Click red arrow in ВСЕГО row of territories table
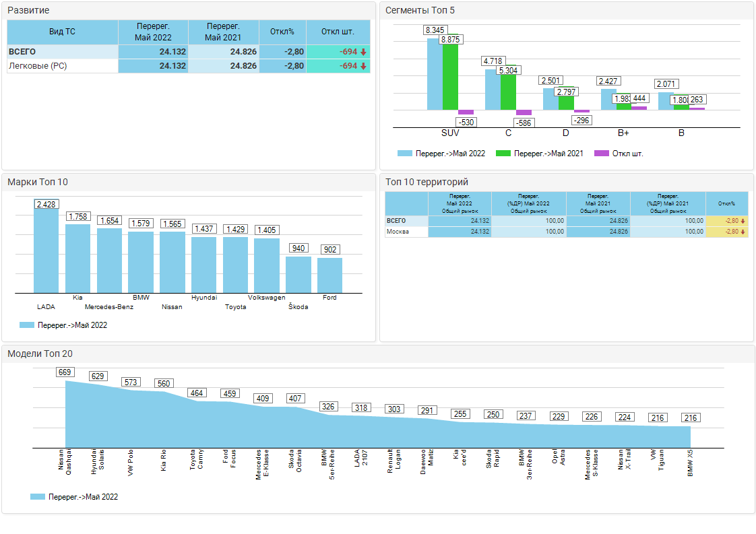 coord(743,221)
